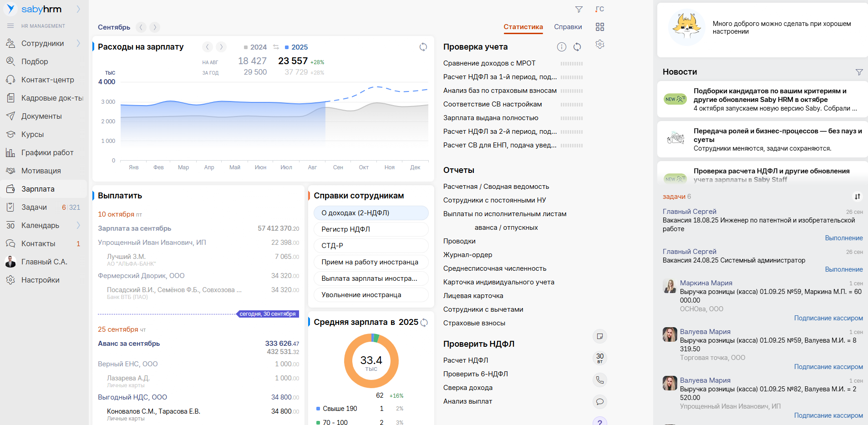
Task: Filter the Новости feed
Action: 859,72
